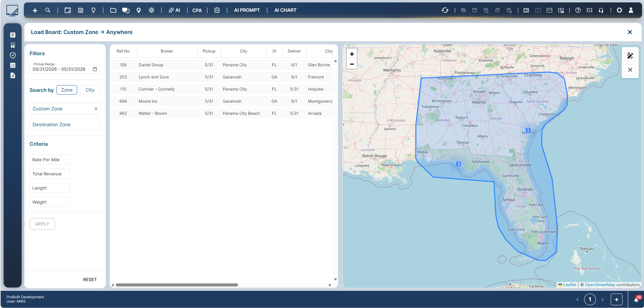Click the APPLY button
Screen dimensions: 644x308
coord(42,224)
